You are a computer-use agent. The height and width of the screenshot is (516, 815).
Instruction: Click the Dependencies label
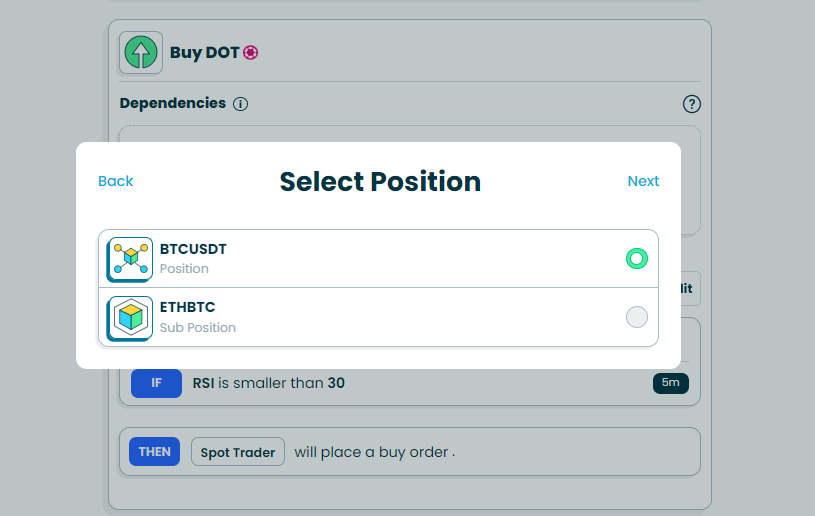click(x=172, y=103)
